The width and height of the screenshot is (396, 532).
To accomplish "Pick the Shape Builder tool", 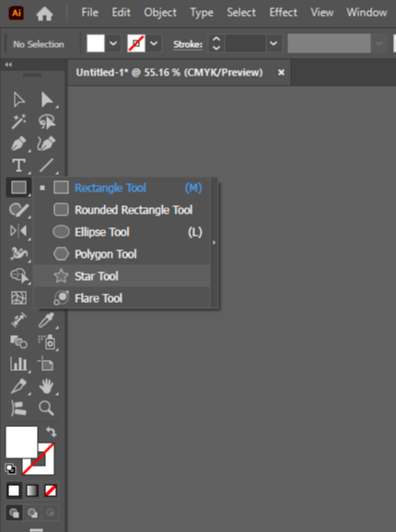I will click(19, 275).
